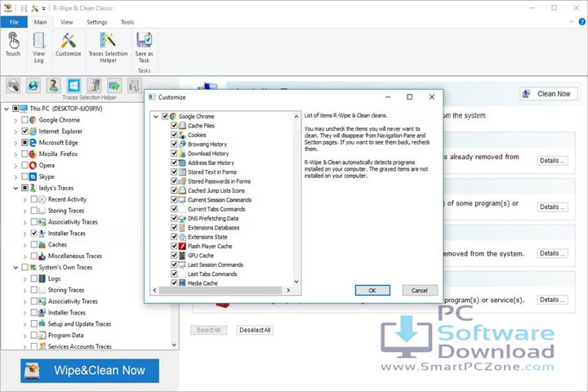Expand the Setup and Update Traces node

click(24, 324)
